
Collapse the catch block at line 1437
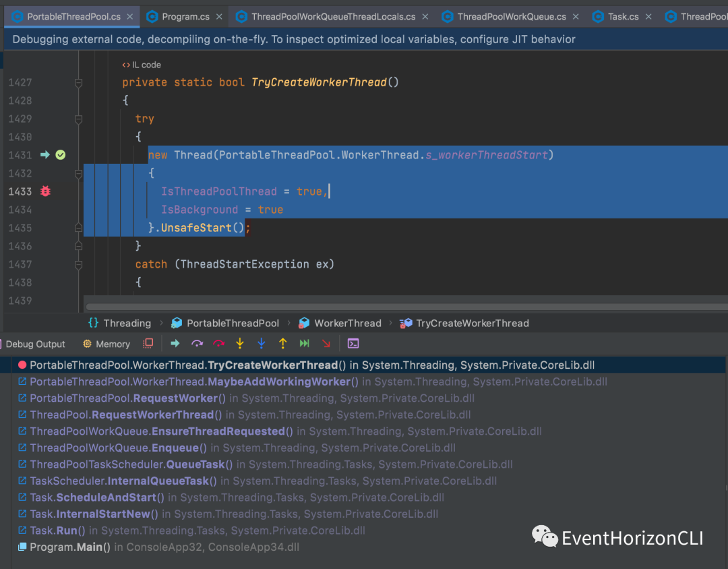(78, 264)
